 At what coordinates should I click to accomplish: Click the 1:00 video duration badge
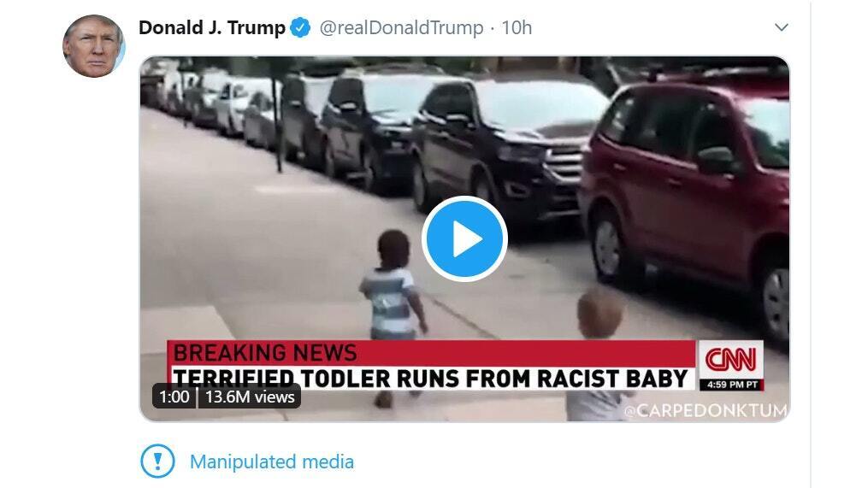coord(174,397)
